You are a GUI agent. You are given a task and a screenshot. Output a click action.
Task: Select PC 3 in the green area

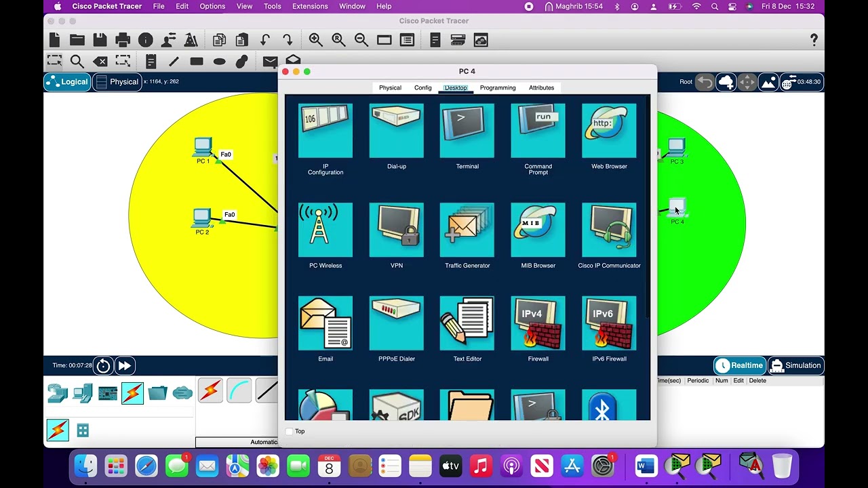pos(676,147)
